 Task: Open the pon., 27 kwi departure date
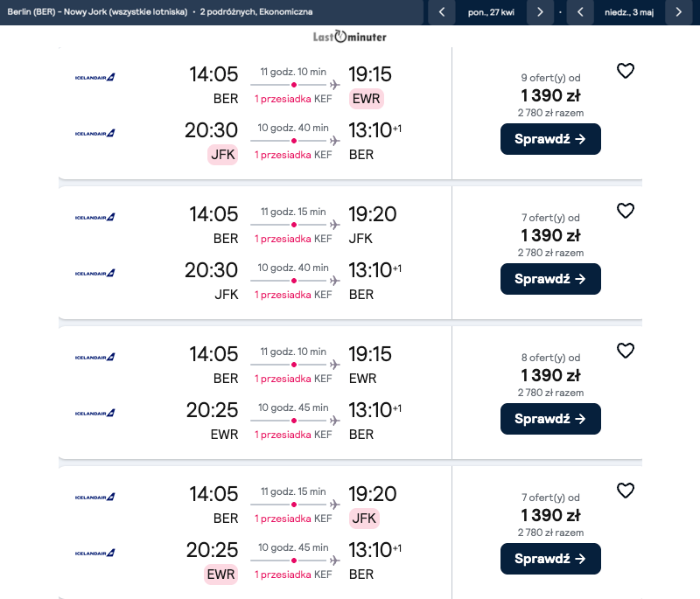tap(491, 12)
